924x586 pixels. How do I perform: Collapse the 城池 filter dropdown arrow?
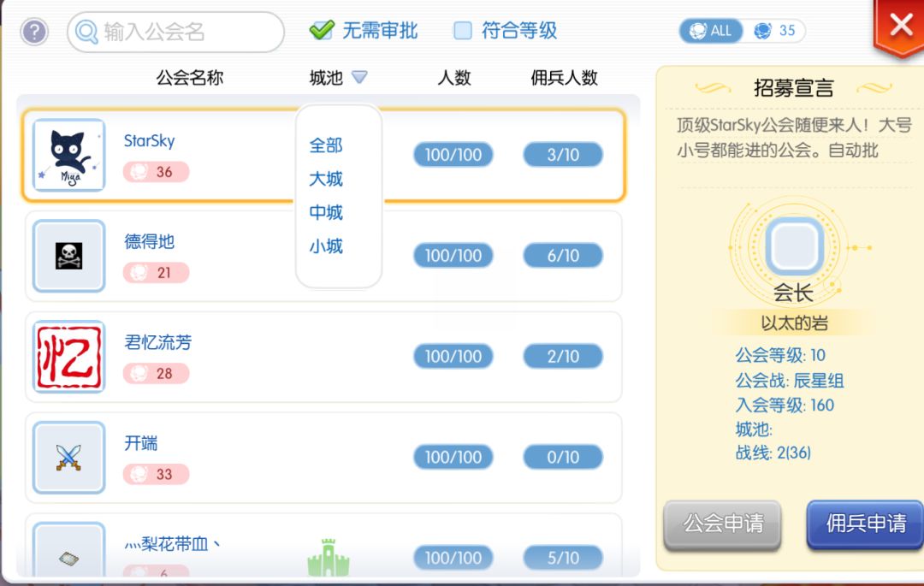(359, 78)
